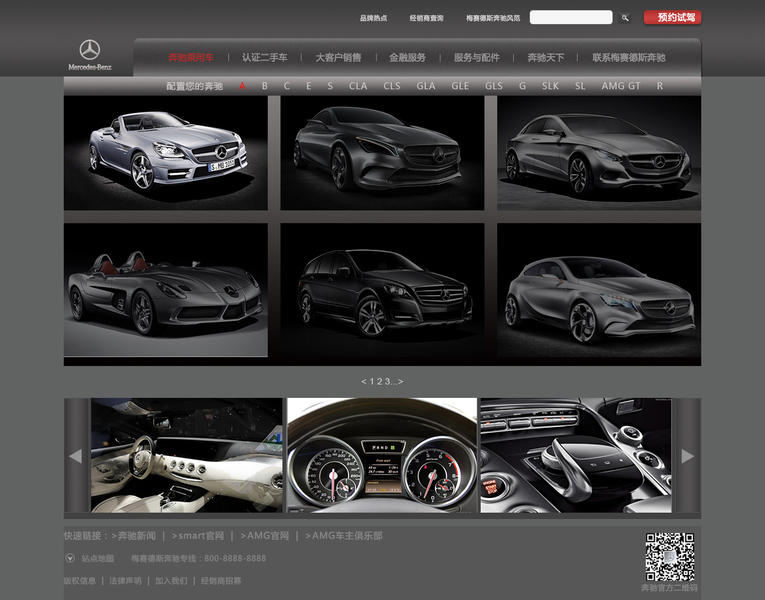765x600 pixels.
Task: Choose CLA in the model bar
Action: (x=358, y=86)
